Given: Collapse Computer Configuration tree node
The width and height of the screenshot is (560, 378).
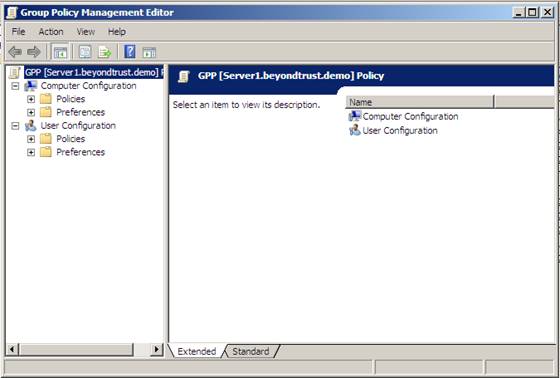Looking at the screenshot, I should [15, 86].
